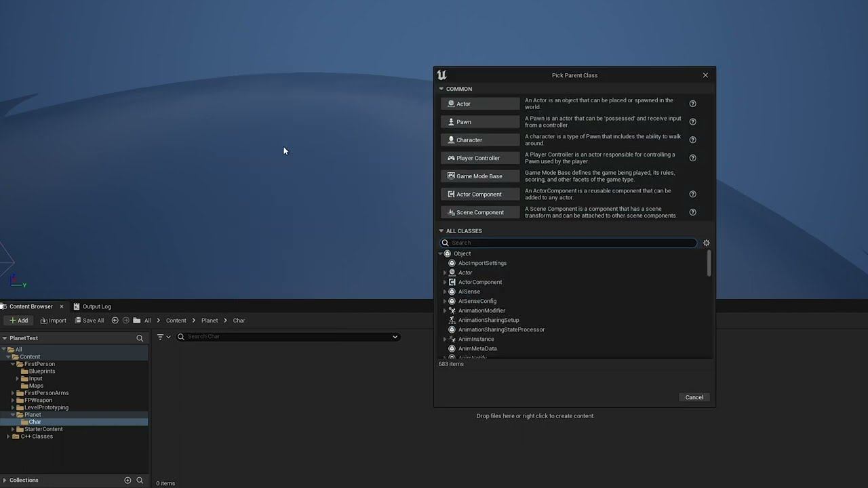The height and width of the screenshot is (488, 868).
Task: Choose Pawn as the parent class
Action: pyautogui.click(x=480, y=122)
